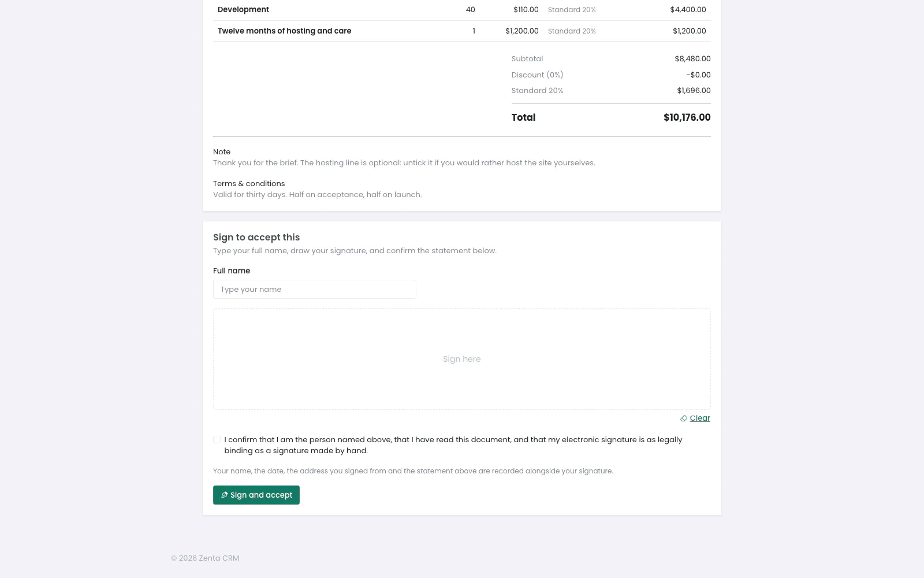
Task: Click inside the Sign here signature pad
Action: point(462,359)
